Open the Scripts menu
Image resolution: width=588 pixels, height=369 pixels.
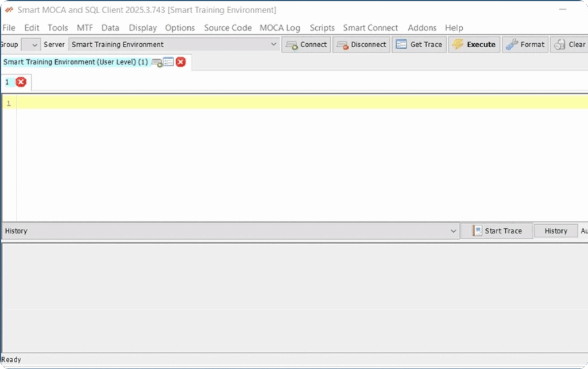click(x=322, y=28)
